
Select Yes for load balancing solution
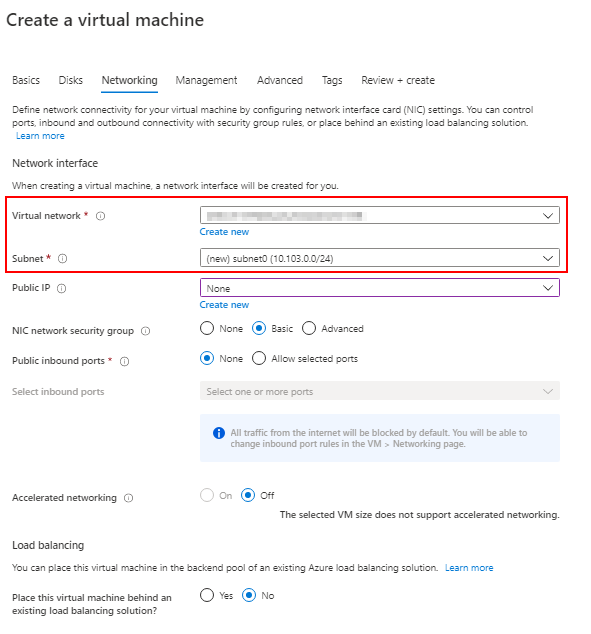click(207, 595)
